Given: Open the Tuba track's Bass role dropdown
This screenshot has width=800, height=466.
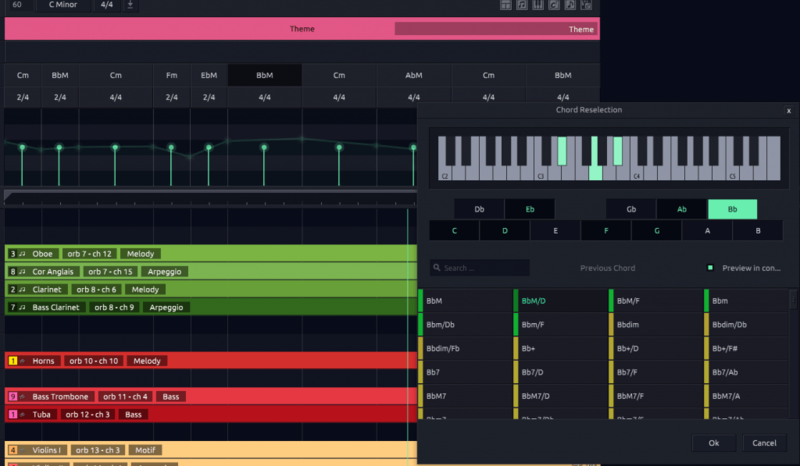Looking at the screenshot, I should (133, 414).
